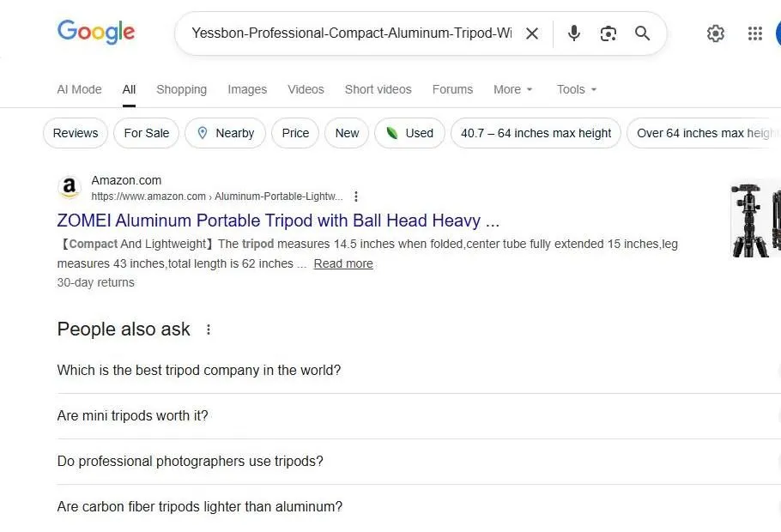The image size is (781, 532).
Task: Open the Tools dropdown
Action: coord(576,89)
